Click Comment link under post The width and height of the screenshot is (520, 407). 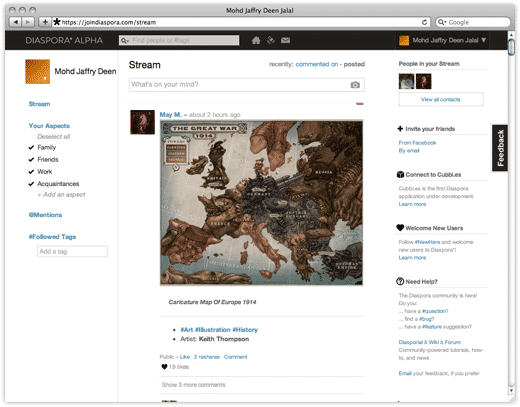[236, 357]
